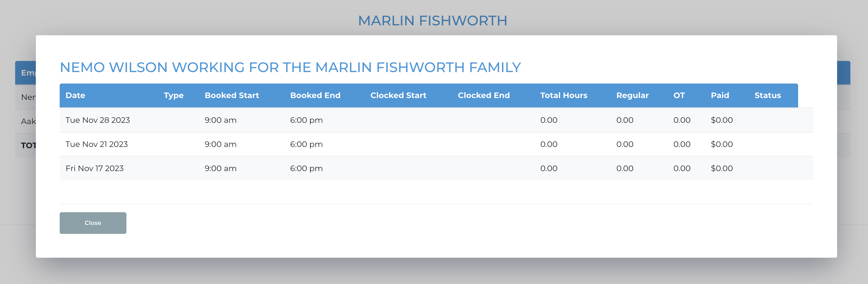Select the Tue Nov 28 2023 row
This screenshot has height=284, width=868.
point(436,120)
